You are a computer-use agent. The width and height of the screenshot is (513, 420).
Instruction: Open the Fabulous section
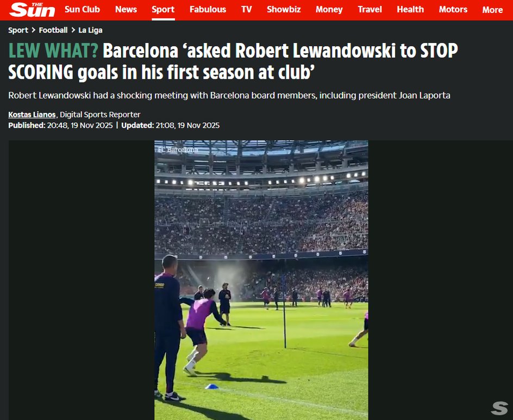point(208,9)
